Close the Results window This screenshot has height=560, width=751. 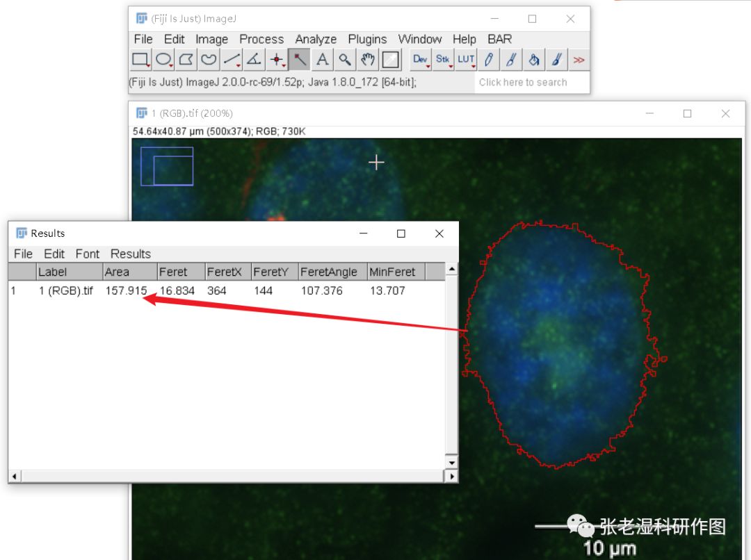[439, 233]
